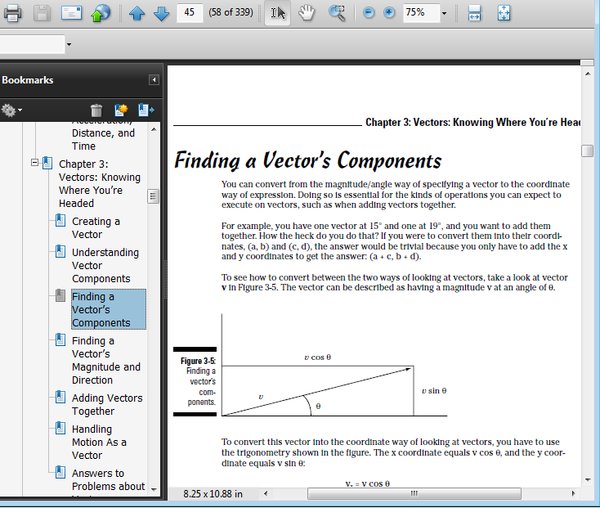
Task: Open Chapter 3: Vectors bookmark
Action: pos(99,184)
